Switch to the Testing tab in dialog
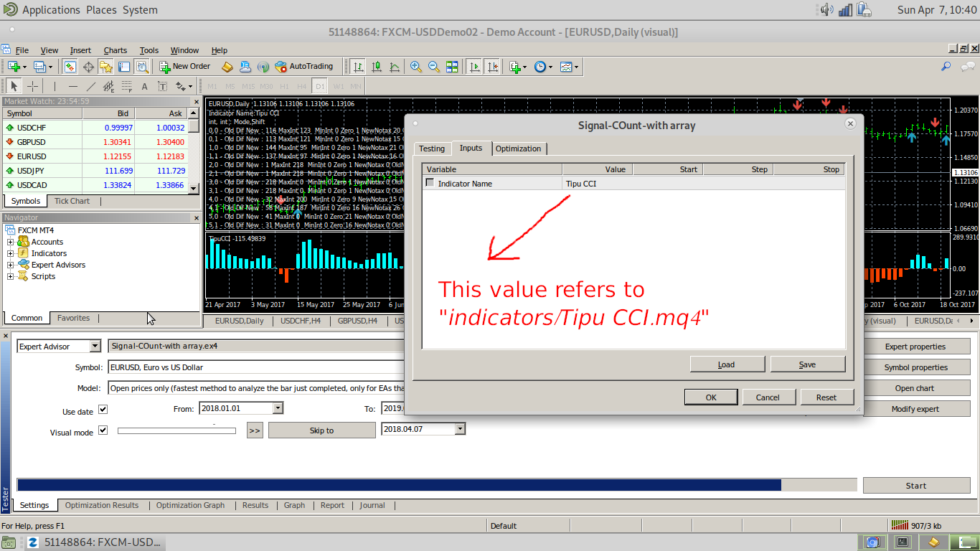980x551 pixels. point(432,149)
